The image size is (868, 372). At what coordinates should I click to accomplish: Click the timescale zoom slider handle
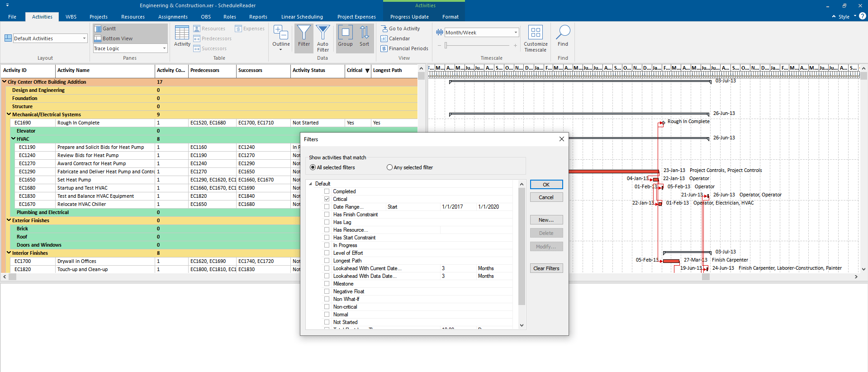446,45
